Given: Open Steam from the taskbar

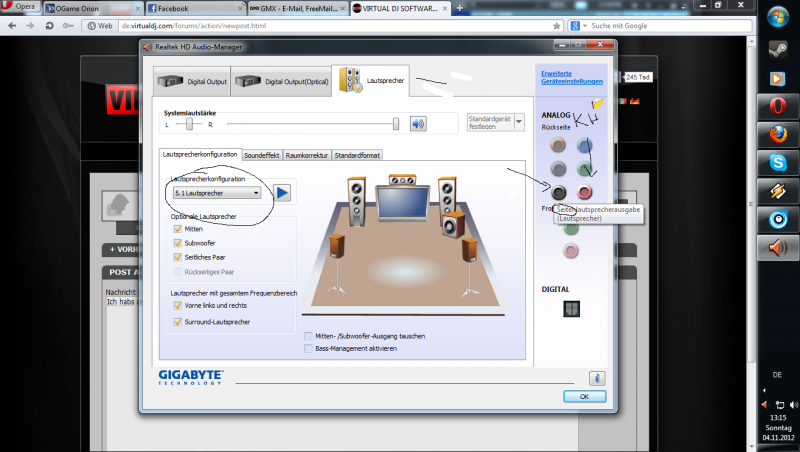Looking at the screenshot, I should pos(778,49).
